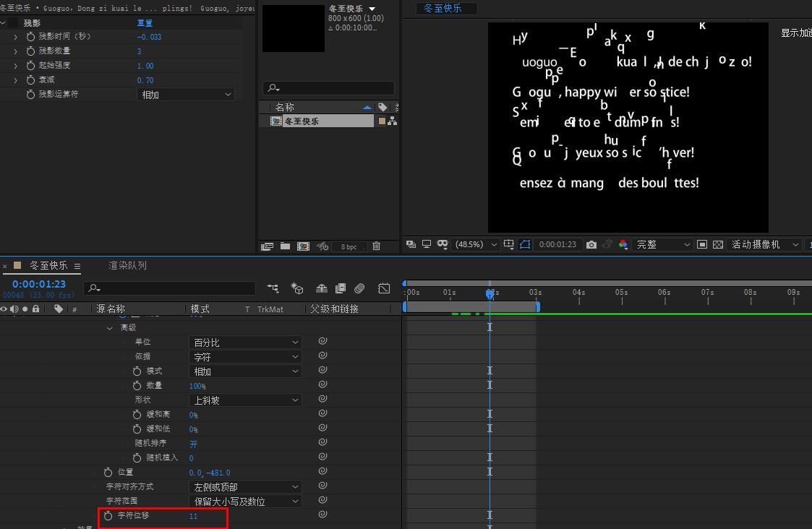Collapse the 高级 property group
Viewport: 812px width, 529px height.
pyautogui.click(x=110, y=327)
